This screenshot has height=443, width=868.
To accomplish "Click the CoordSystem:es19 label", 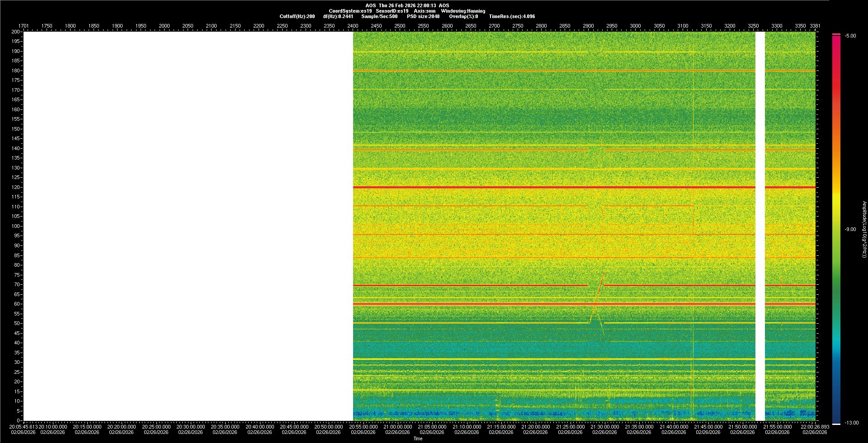I will coord(350,11).
